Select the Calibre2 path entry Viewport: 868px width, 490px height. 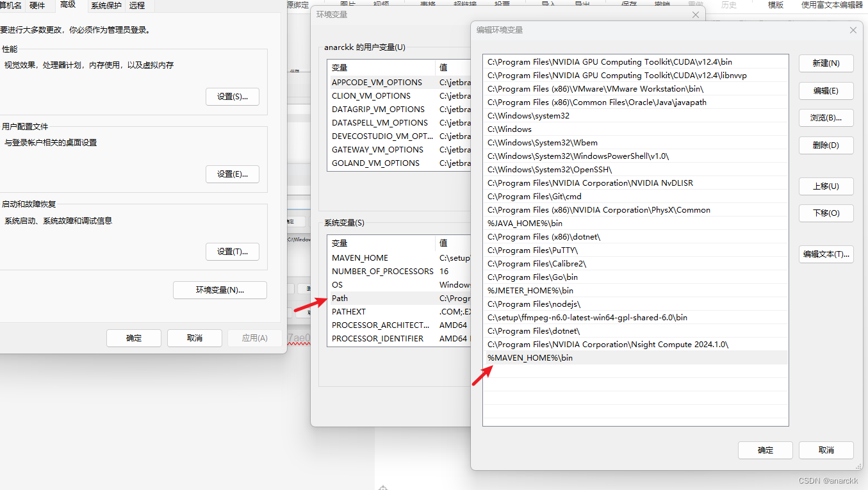(x=635, y=264)
